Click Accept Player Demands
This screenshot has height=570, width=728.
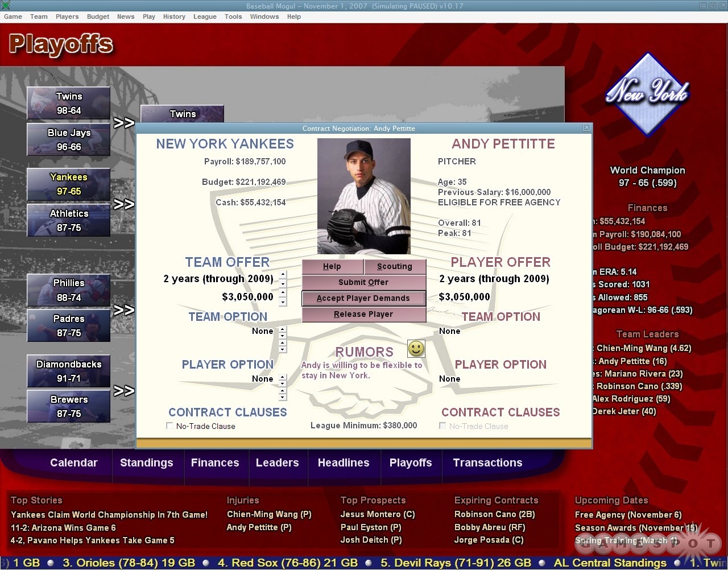click(363, 298)
